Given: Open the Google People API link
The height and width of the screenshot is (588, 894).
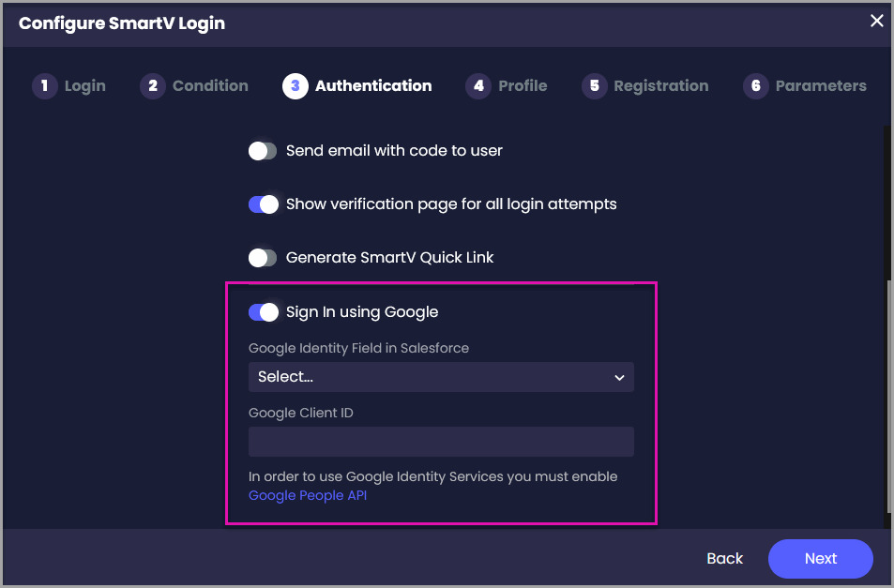Looking at the screenshot, I should click(308, 496).
